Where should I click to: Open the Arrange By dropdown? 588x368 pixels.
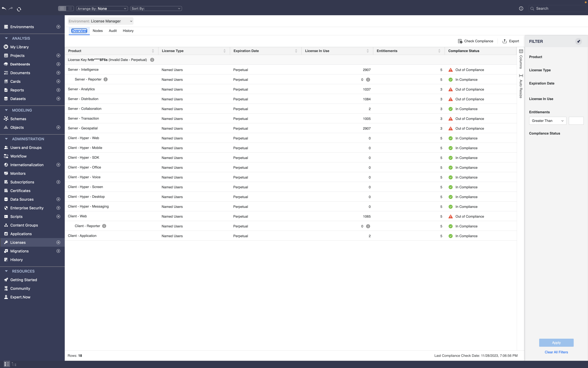pos(102,8)
